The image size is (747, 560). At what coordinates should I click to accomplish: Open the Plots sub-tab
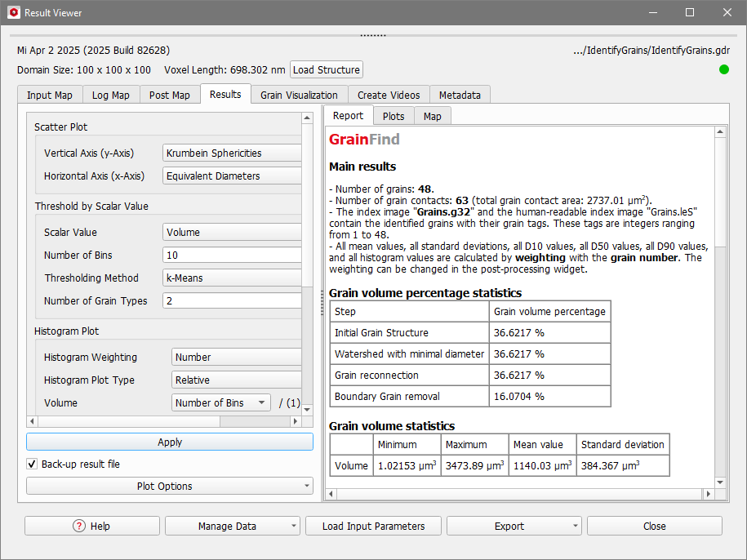pyautogui.click(x=394, y=116)
